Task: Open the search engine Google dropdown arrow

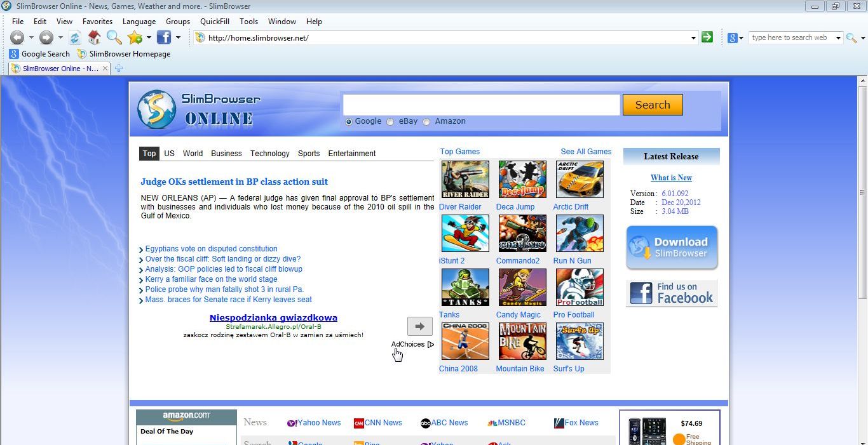Action: click(x=741, y=38)
